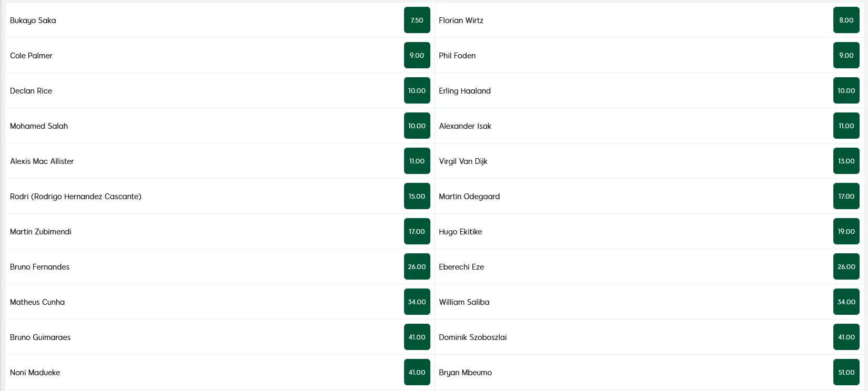Image resolution: width=868 pixels, height=391 pixels.
Task: Add Dominik Szoboszlai at 41.00
Action: pyautogui.click(x=846, y=337)
